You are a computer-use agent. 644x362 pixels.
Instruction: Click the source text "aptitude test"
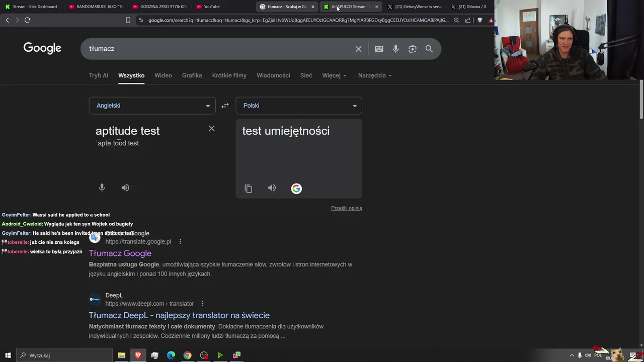click(x=127, y=131)
